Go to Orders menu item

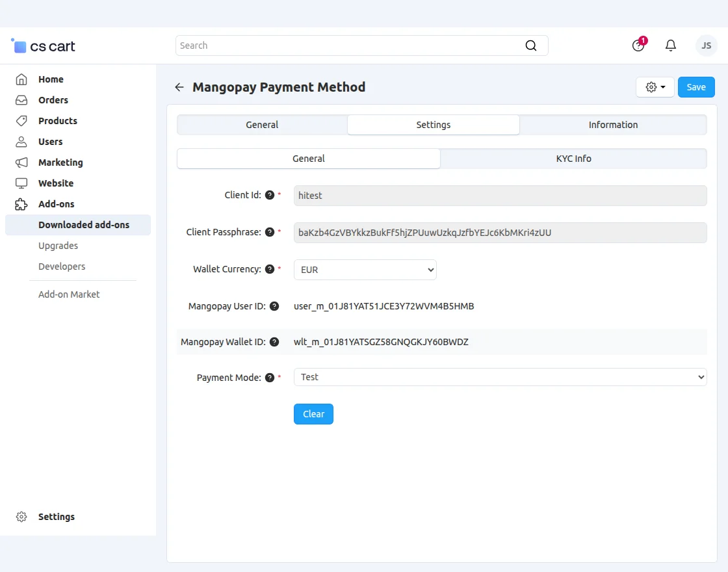(x=53, y=100)
